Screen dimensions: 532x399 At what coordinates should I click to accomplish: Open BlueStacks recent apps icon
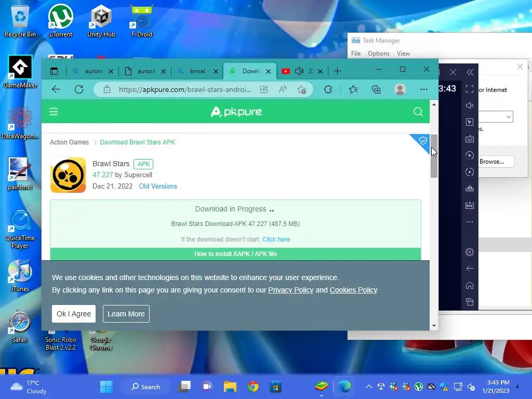coord(470,302)
